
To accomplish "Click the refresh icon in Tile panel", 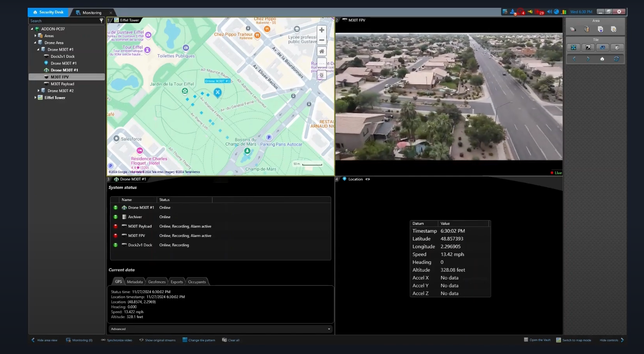I will [x=616, y=59].
